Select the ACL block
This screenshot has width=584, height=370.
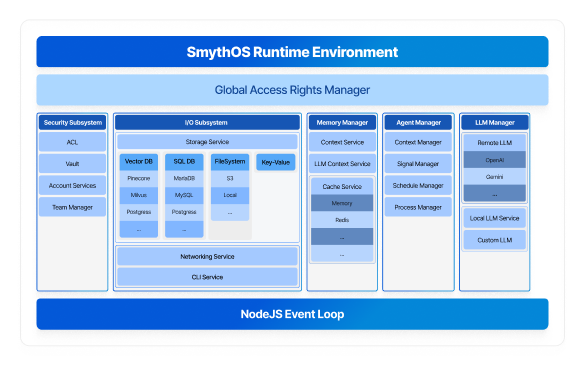coord(73,142)
